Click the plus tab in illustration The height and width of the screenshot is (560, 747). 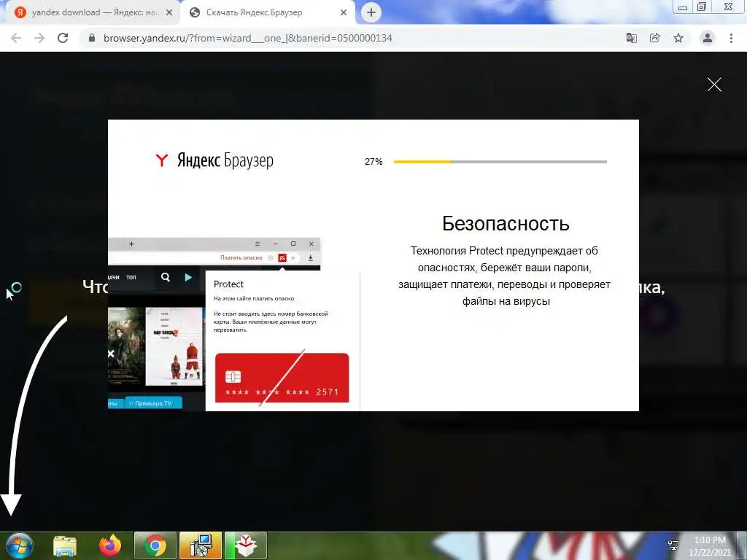coord(131,244)
